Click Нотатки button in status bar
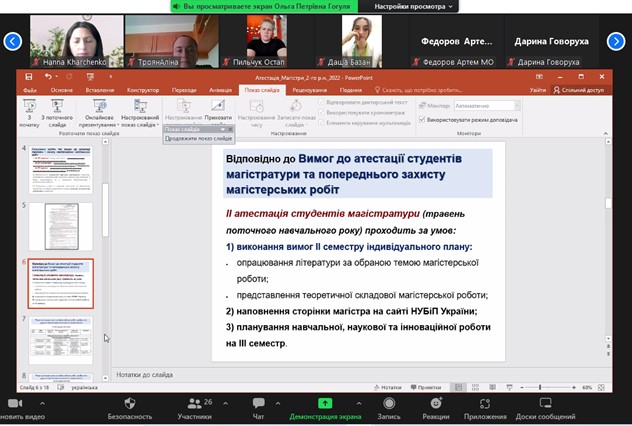The width and height of the screenshot is (632, 426). click(x=388, y=387)
